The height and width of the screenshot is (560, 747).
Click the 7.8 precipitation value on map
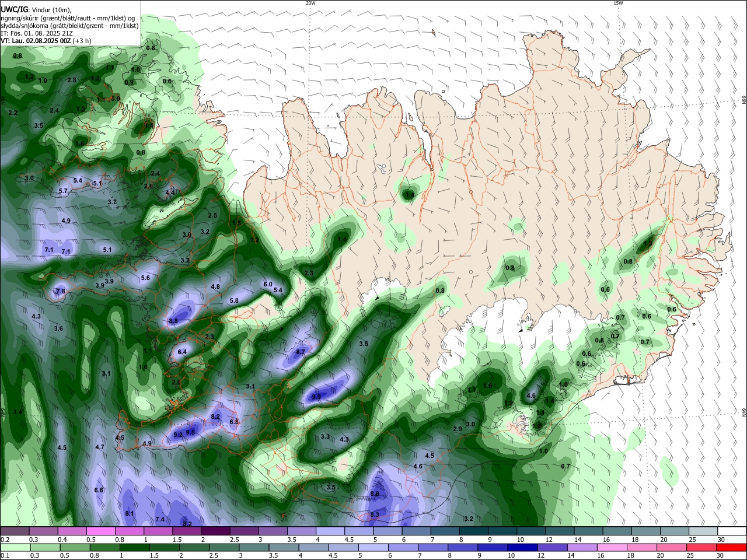click(x=60, y=291)
